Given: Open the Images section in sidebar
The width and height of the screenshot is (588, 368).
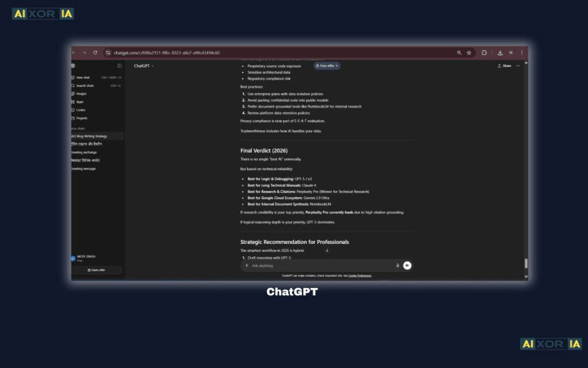Looking at the screenshot, I should pos(80,93).
